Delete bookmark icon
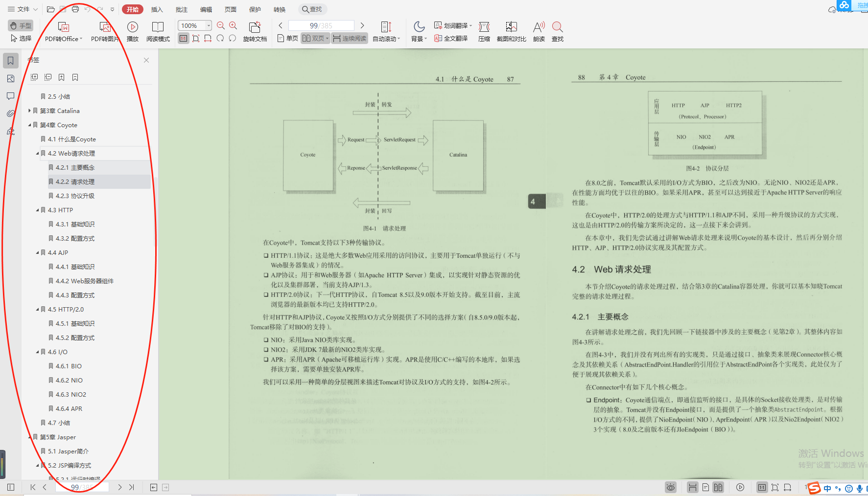 (x=75, y=77)
